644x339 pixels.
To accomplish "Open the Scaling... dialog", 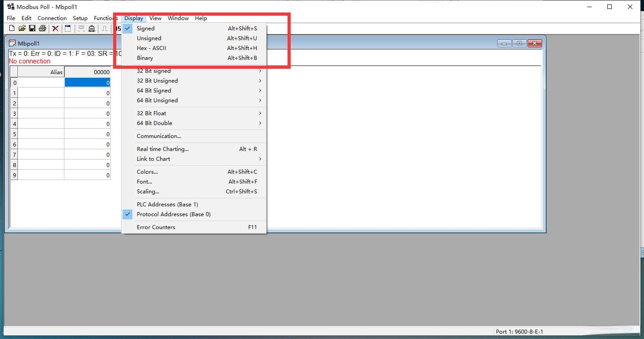I will pyautogui.click(x=194, y=192).
